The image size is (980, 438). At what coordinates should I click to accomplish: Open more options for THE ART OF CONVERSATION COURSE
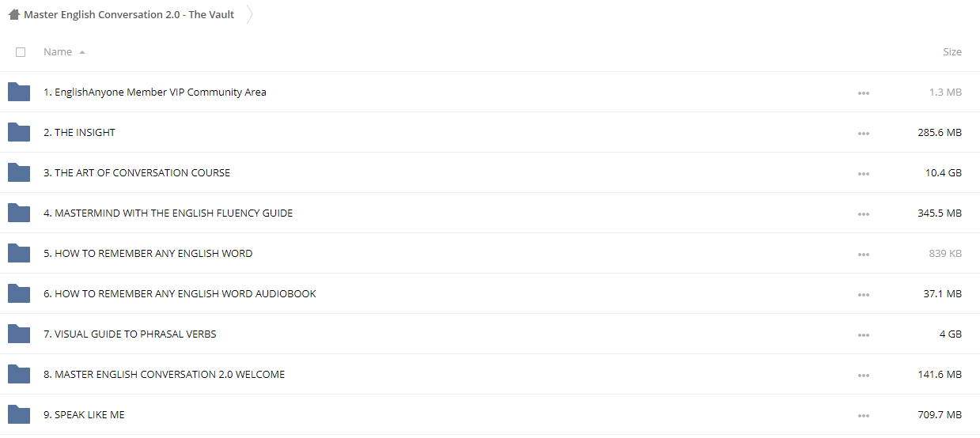pyautogui.click(x=863, y=173)
